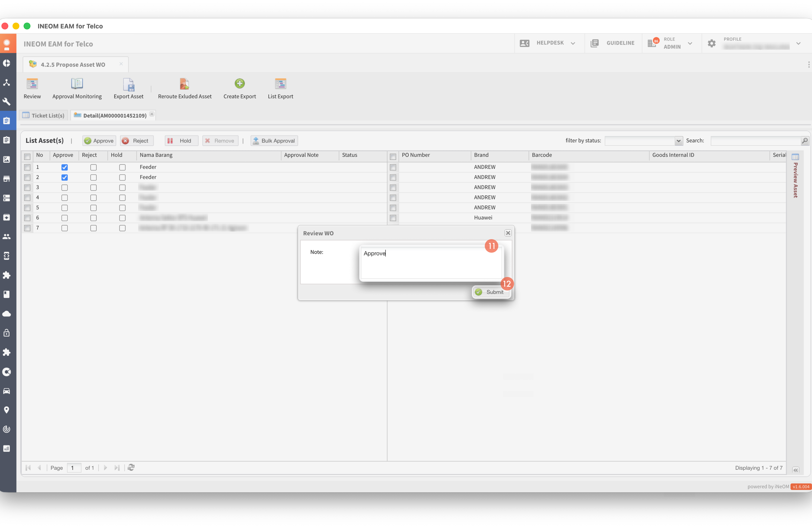Open the List Export icon
812x528 pixels.
coord(280,84)
